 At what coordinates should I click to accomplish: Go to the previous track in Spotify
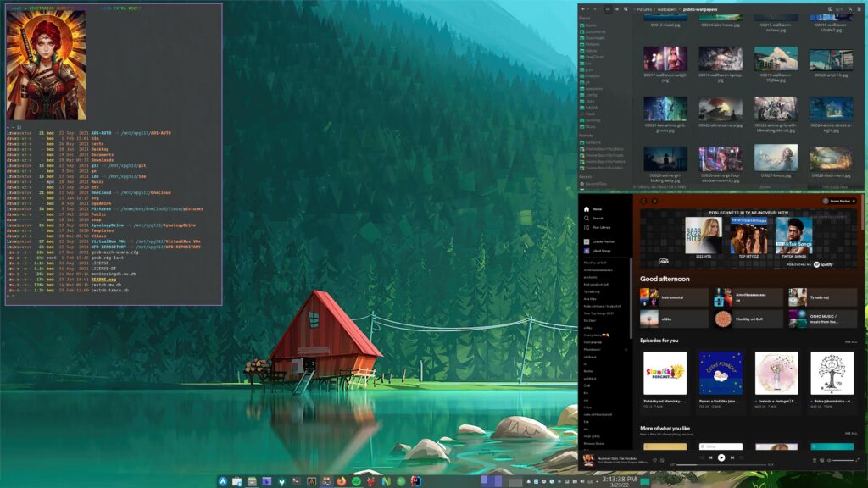pyautogui.click(x=710, y=457)
